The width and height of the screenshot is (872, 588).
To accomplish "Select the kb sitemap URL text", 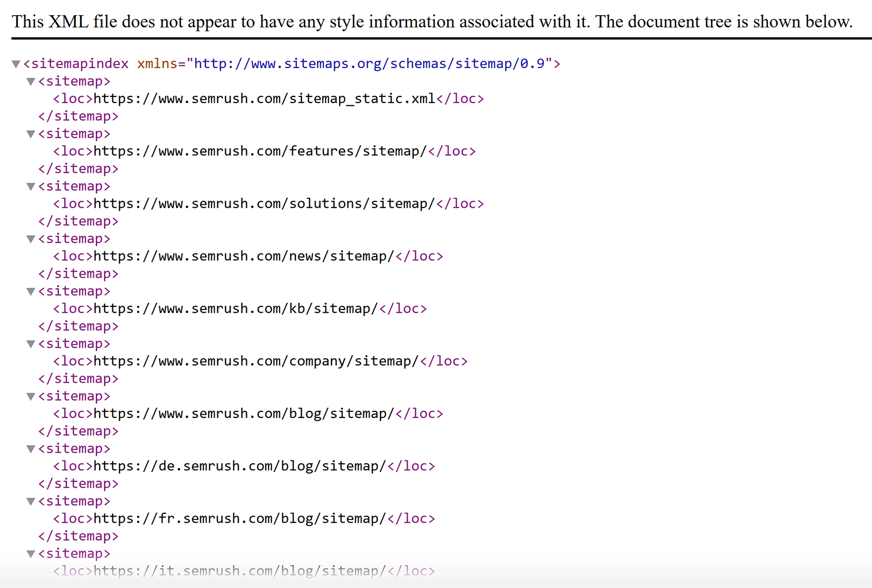I will point(237,308).
